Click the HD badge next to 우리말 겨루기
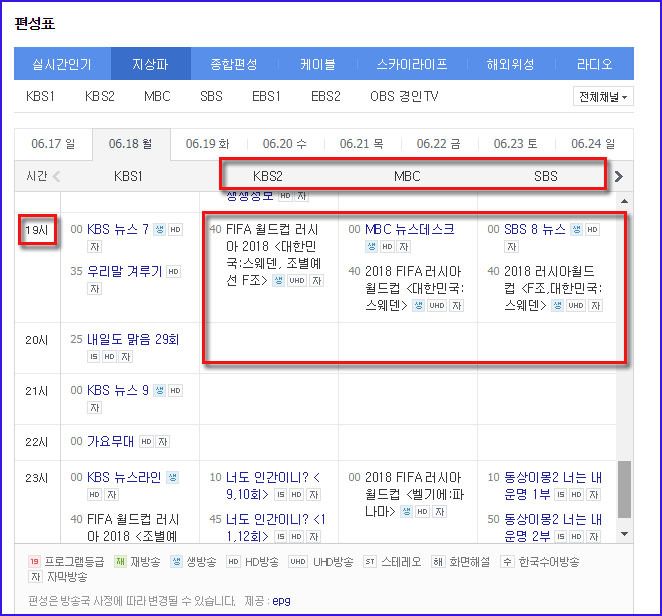 pyautogui.click(x=174, y=271)
